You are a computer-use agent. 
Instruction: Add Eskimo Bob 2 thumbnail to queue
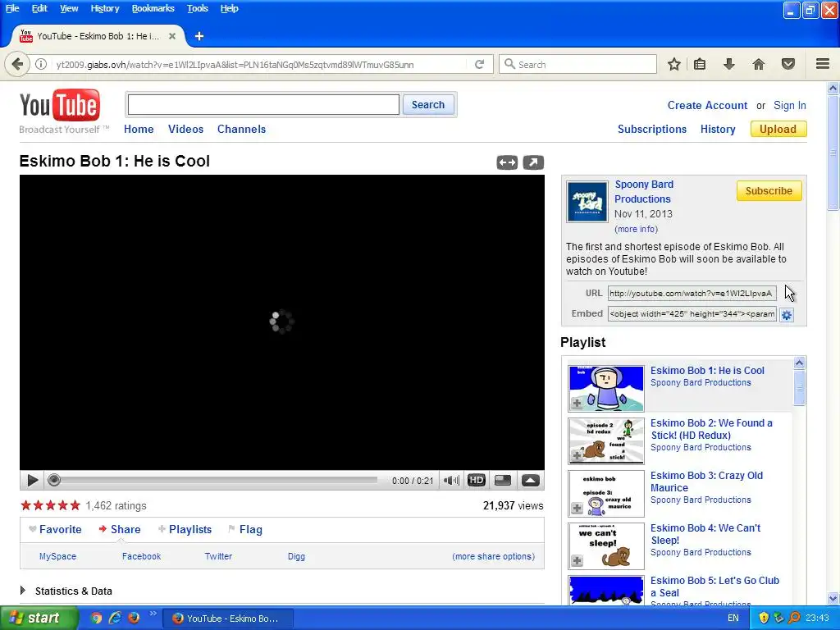click(x=577, y=456)
